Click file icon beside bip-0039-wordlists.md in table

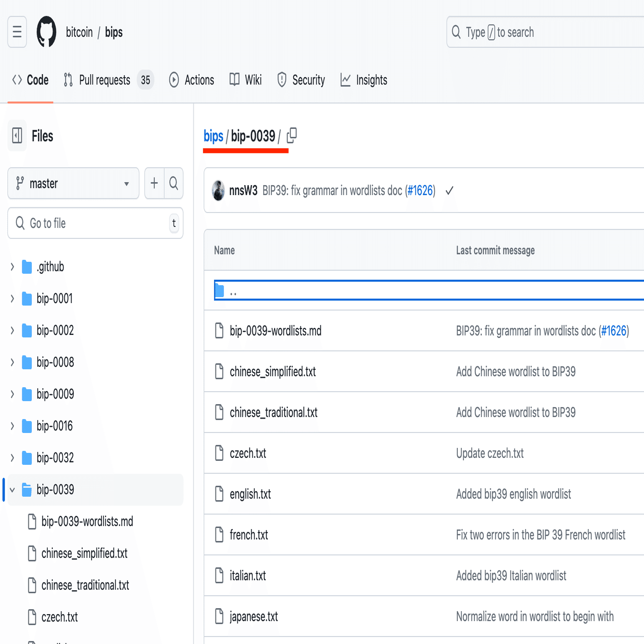tap(219, 330)
